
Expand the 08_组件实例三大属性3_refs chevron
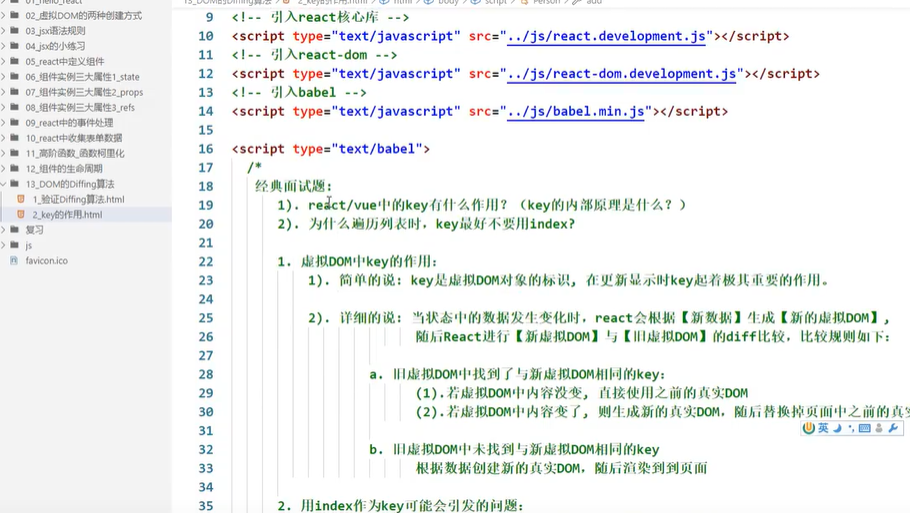tap(3, 107)
